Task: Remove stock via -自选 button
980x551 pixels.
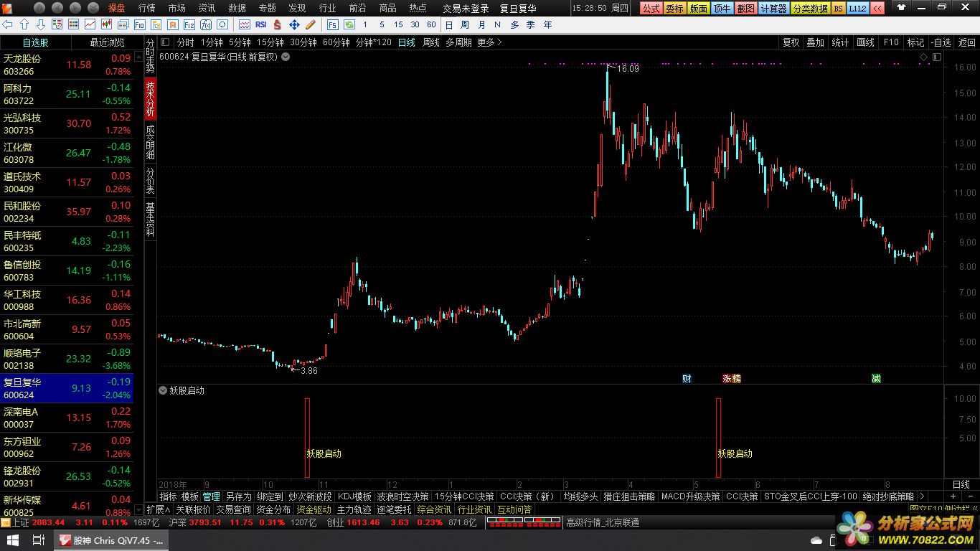Action: coord(941,42)
